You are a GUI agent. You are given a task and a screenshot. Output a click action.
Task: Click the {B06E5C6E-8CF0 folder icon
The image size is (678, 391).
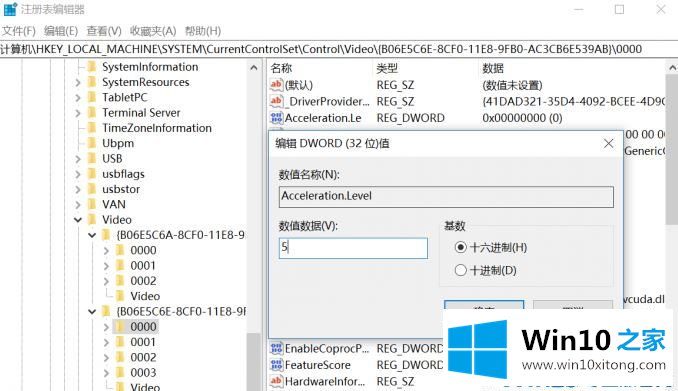point(106,311)
